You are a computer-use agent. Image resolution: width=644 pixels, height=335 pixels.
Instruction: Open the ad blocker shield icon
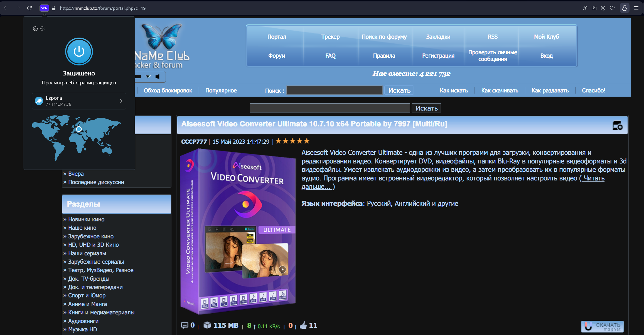[x=603, y=8]
